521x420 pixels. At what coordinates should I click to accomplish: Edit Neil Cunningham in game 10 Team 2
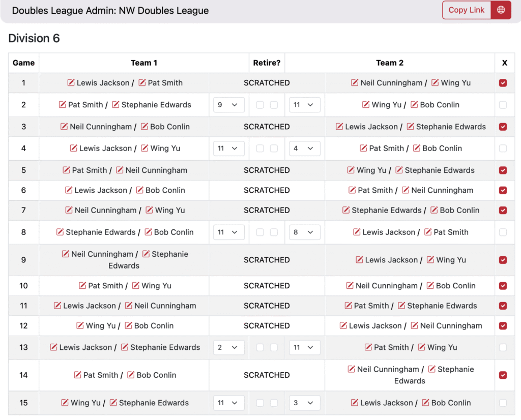[350, 286]
